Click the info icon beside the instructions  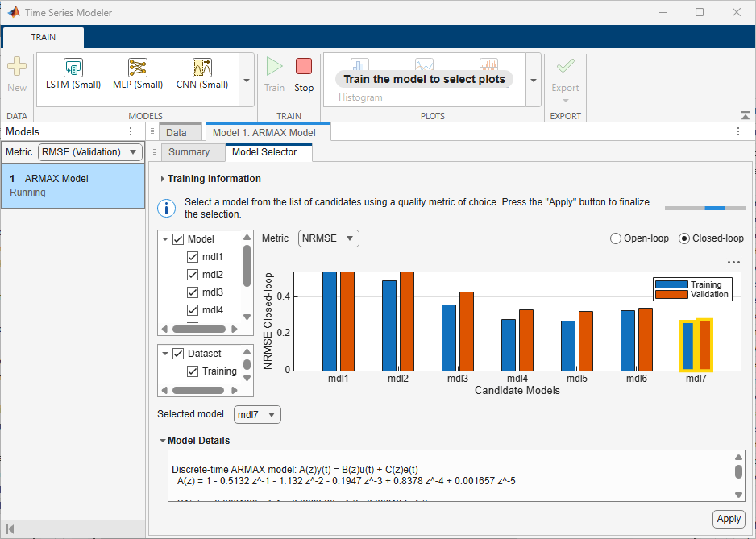click(167, 209)
